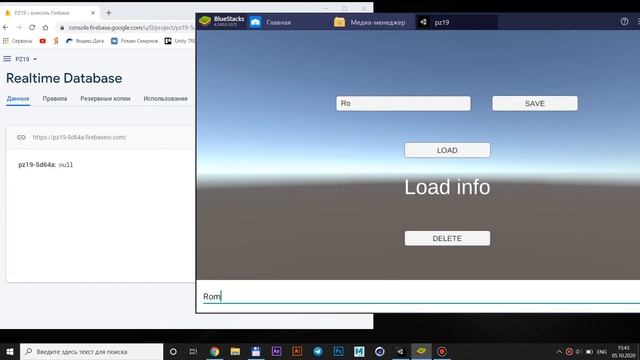Expand the PZ19 project dropdown

(x=26, y=59)
